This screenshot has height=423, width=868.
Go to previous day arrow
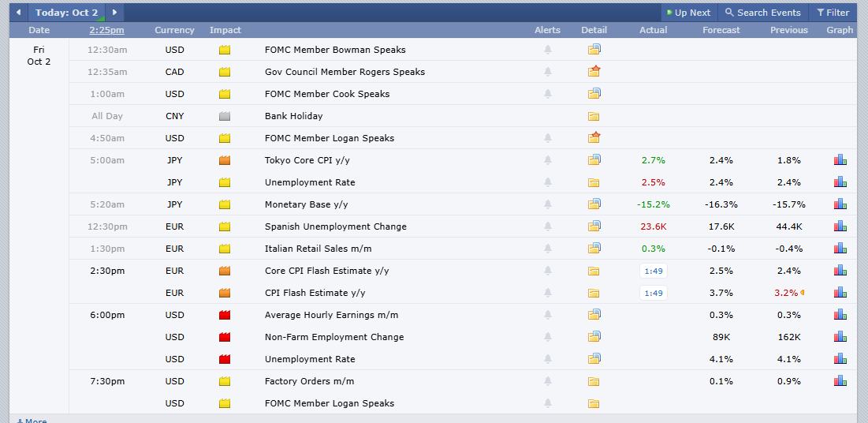coord(18,12)
